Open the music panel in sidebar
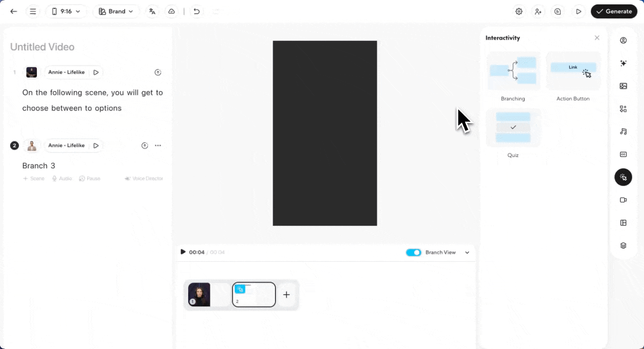 coord(623,131)
